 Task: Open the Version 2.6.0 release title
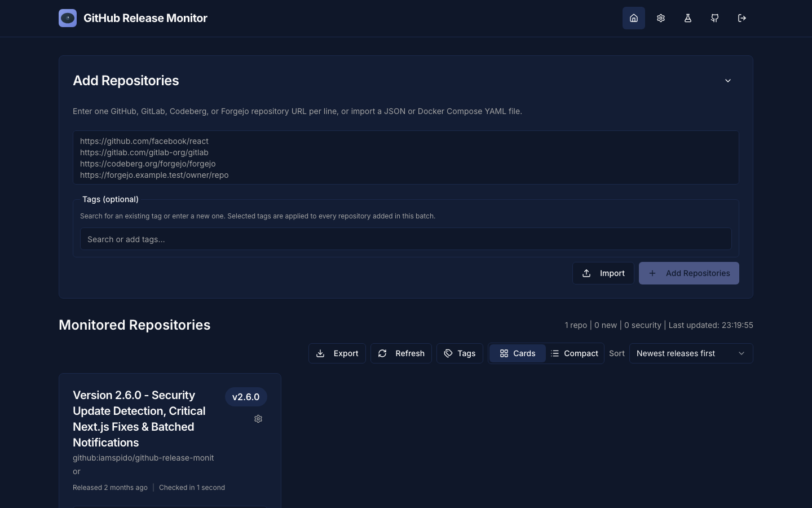[x=139, y=419]
